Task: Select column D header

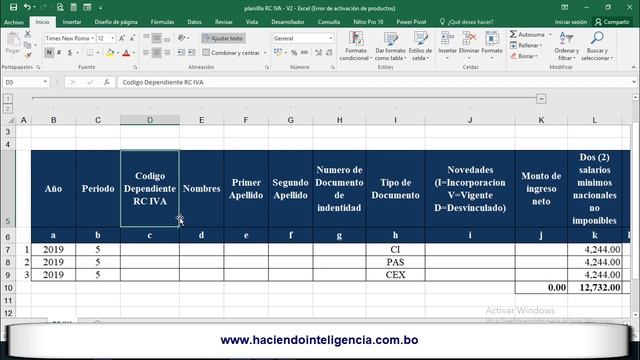Action: pos(150,120)
